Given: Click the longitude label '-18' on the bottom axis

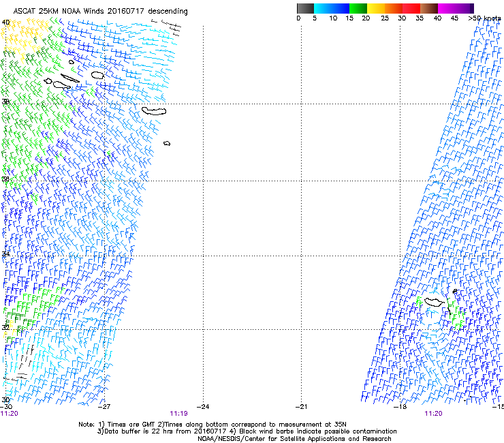Looking at the screenshot, I should tap(400, 407).
